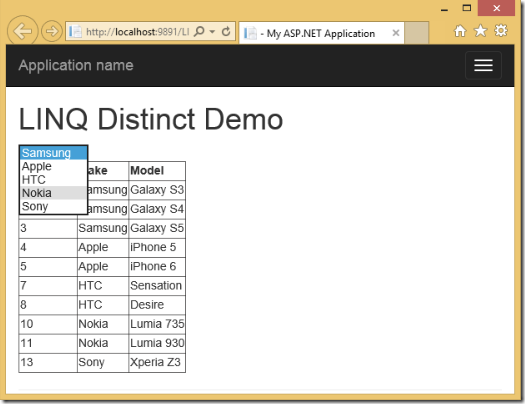
Task: Click the LINQ Distinct Demo heading
Action: pyautogui.click(x=151, y=119)
